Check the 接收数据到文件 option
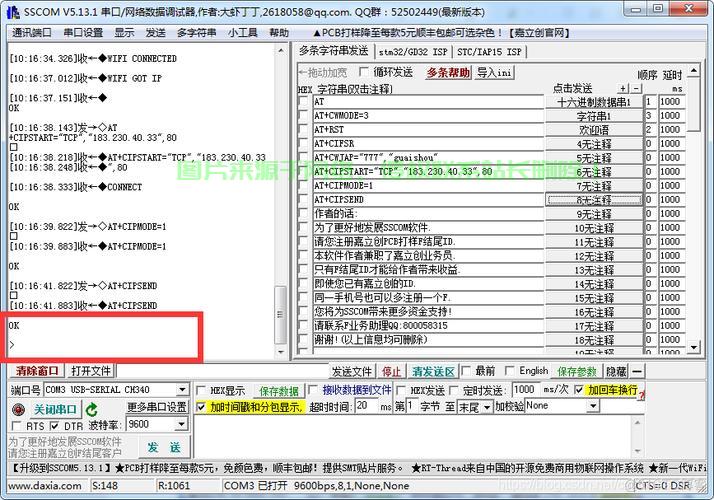Viewport: 714px width, 500px height. [x=312, y=390]
